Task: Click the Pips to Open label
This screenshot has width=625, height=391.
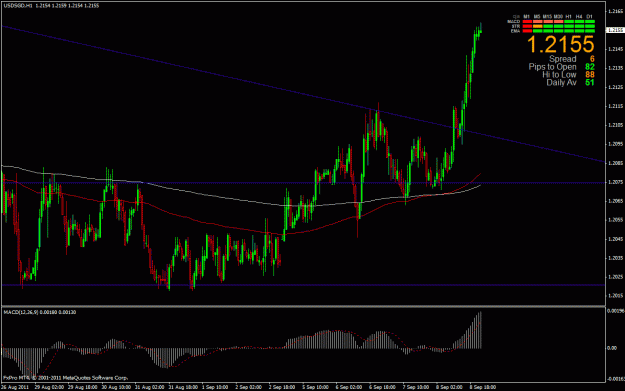Action: pos(552,67)
